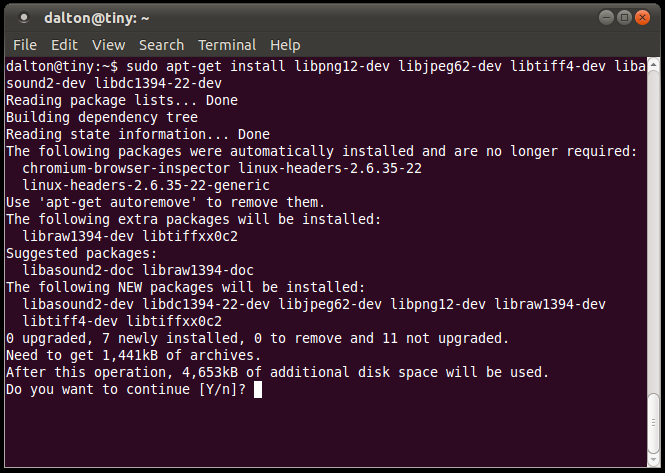Open the File menu

pyautogui.click(x=25, y=45)
